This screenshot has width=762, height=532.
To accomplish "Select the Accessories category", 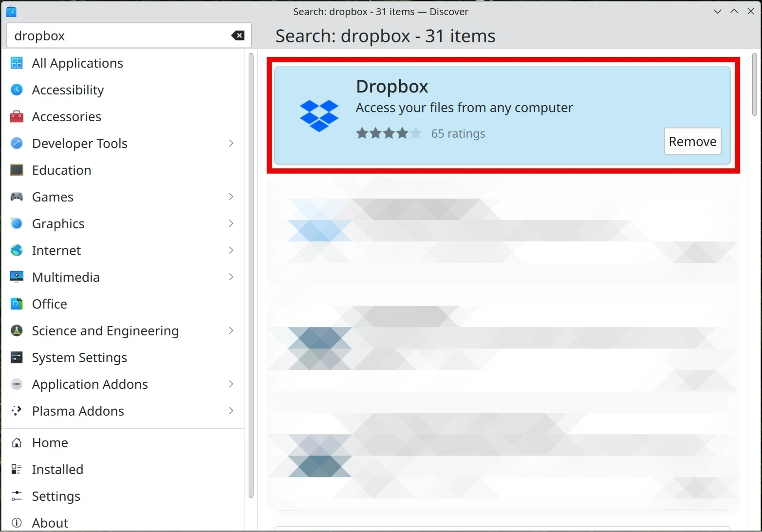I will tap(123, 116).
